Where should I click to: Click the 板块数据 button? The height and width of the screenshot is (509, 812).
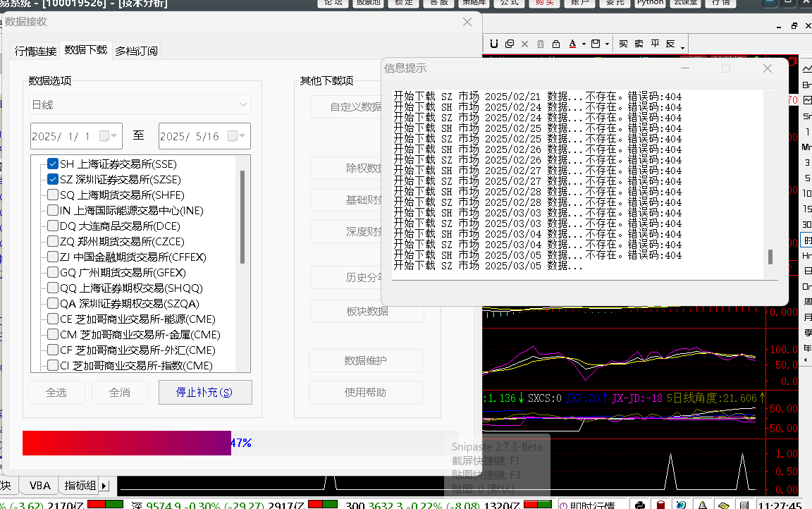367,311
